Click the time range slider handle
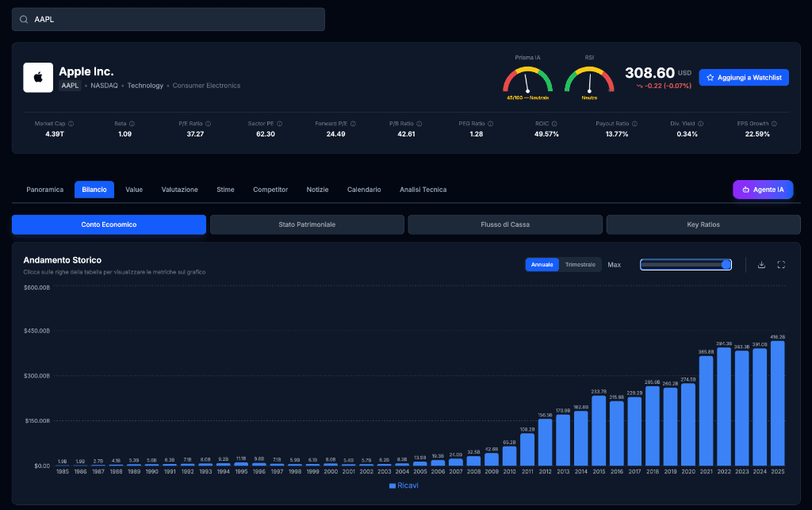This screenshot has height=510, width=812. [726, 265]
